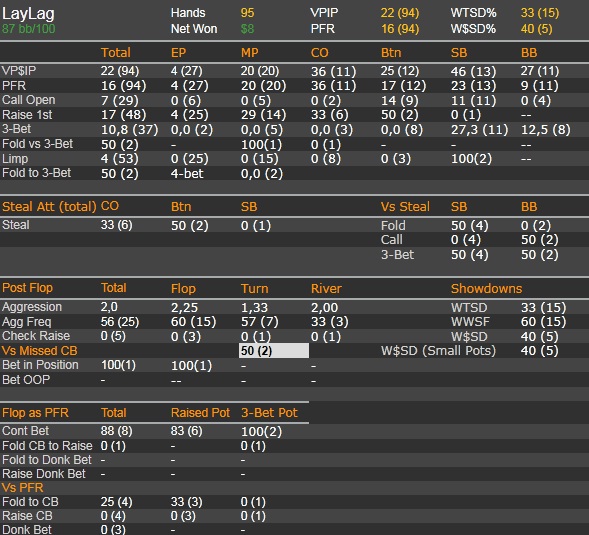The image size is (589, 535).
Task: Click the W$SD (Small Pots) label
Action: point(438,351)
